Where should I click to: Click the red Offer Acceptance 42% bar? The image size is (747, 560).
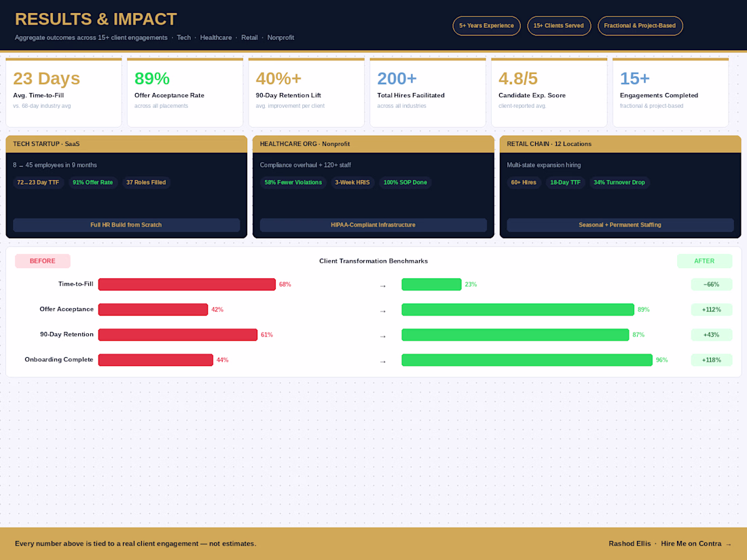pos(153,310)
